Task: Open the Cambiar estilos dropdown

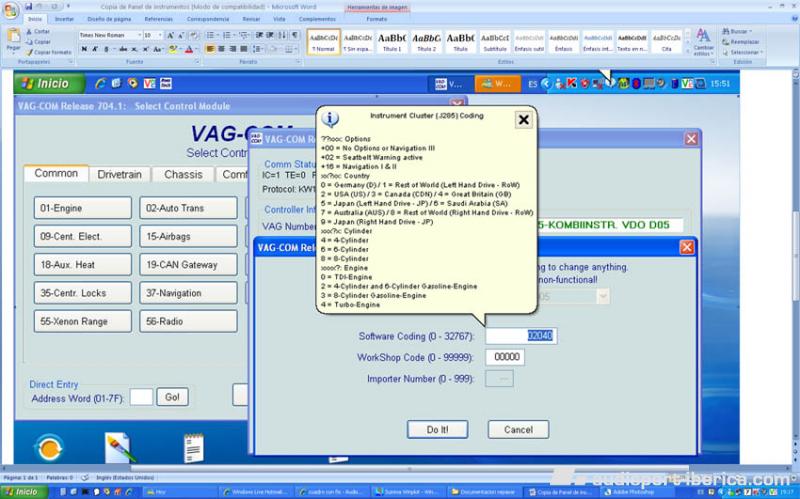Action: point(703,41)
